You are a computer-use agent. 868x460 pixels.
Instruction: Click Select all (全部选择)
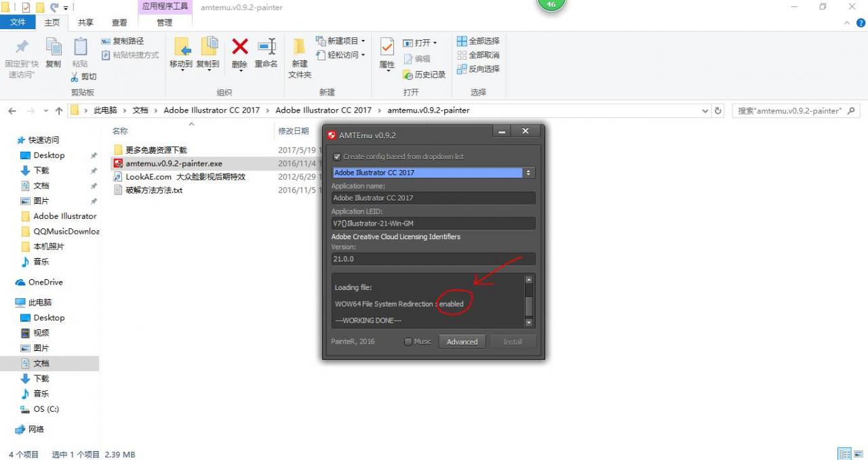[478, 41]
